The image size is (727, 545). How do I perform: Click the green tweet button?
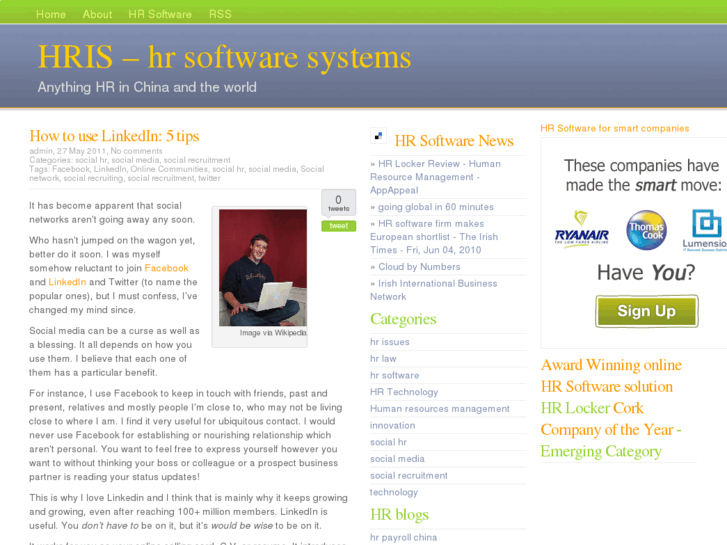[338, 226]
